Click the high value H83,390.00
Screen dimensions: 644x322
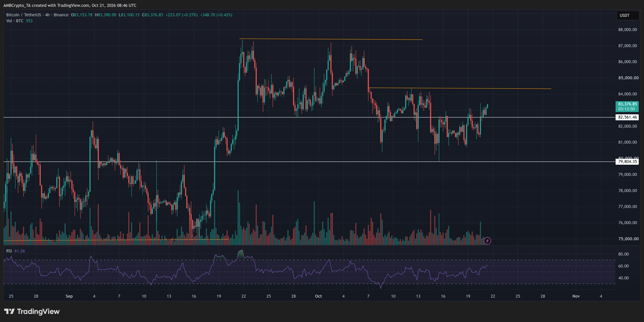point(106,15)
